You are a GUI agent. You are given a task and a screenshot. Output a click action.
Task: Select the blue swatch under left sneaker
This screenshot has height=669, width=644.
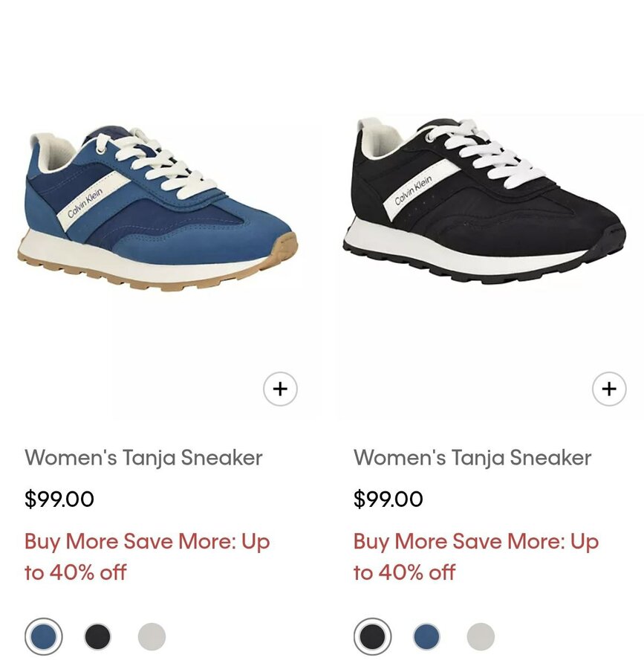[44, 636]
